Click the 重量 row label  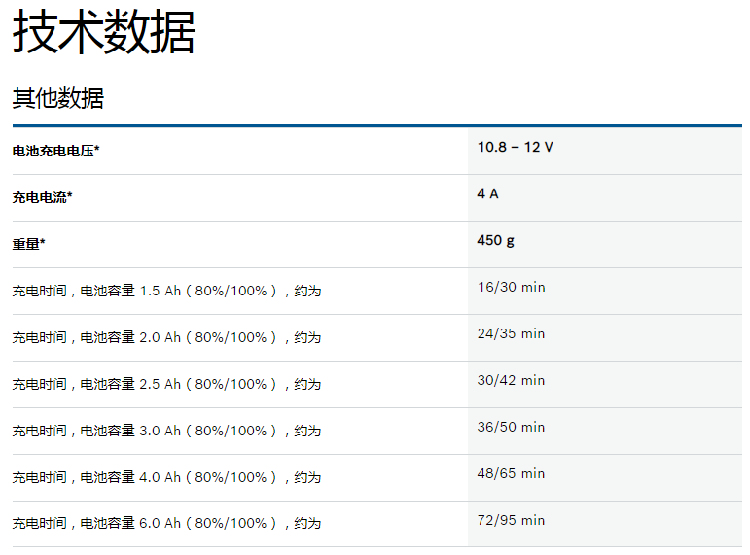29,244
